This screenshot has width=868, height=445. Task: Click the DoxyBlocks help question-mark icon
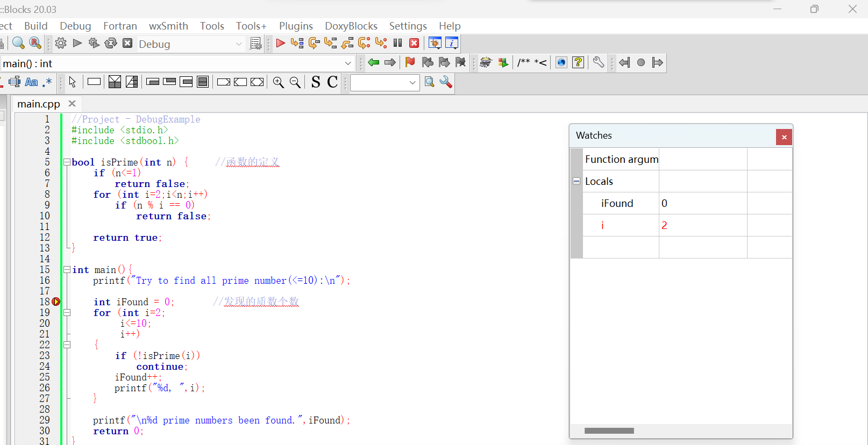pyautogui.click(x=578, y=62)
